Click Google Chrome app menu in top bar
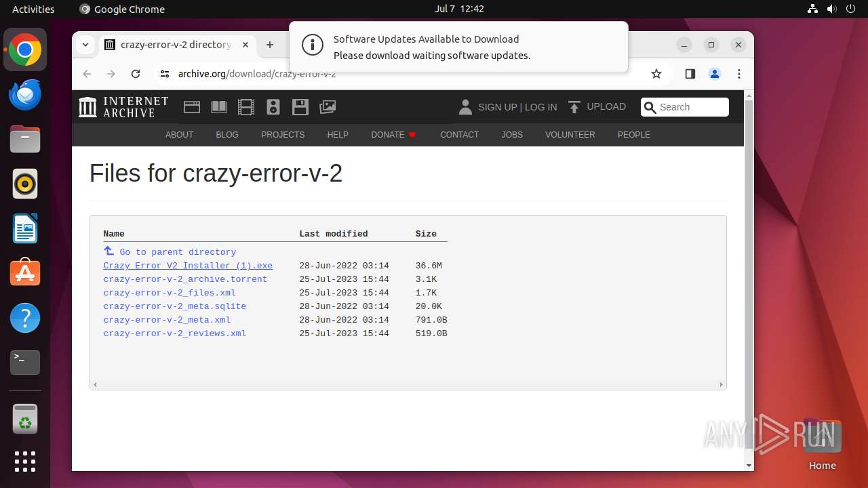The height and width of the screenshot is (488, 868). 122,9
